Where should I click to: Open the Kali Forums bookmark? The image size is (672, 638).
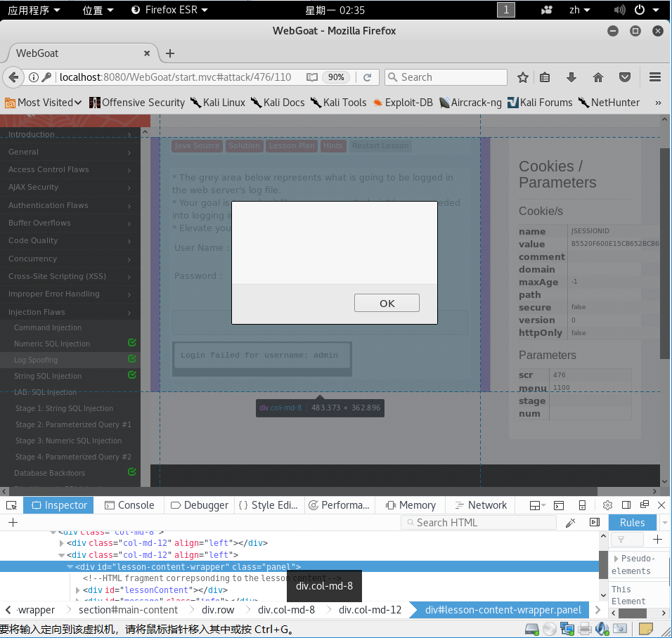[x=540, y=103]
